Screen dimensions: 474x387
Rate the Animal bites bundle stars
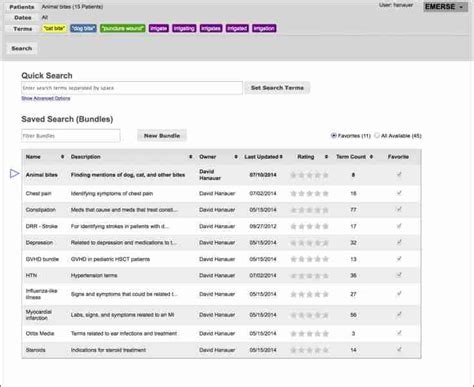[309, 175]
